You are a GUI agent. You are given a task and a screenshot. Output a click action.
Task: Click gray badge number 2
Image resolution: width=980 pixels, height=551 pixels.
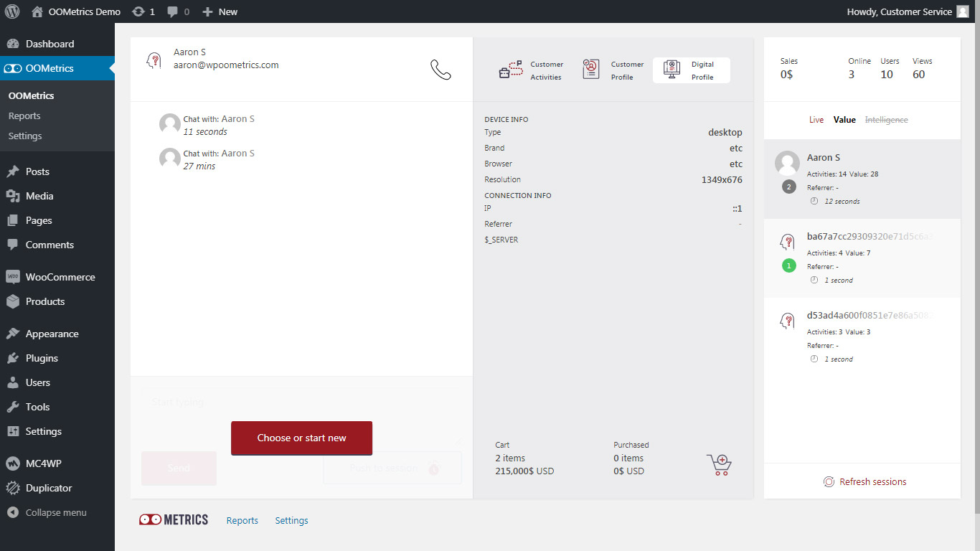pyautogui.click(x=789, y=187)
